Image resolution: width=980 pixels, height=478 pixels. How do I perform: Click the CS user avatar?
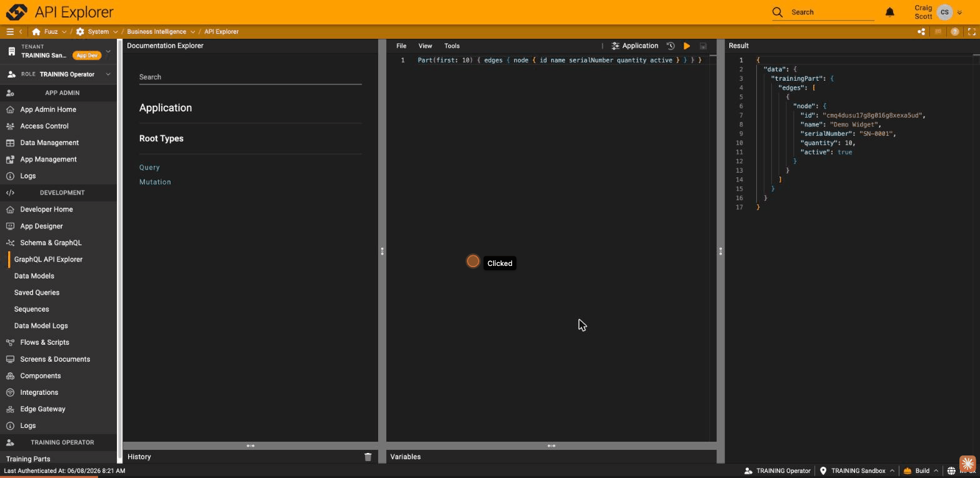click(x=944, y=12)
